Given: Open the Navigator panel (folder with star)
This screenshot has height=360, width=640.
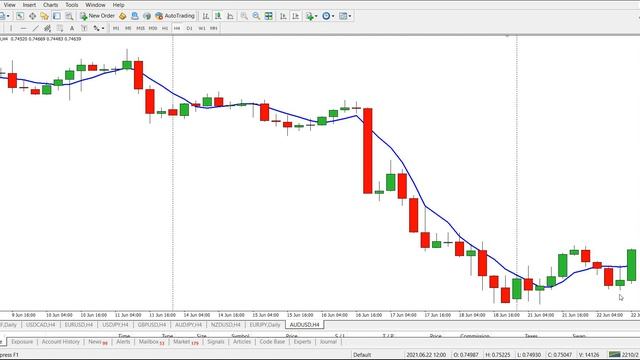Looking at the screenshot, I should [44, 16].
